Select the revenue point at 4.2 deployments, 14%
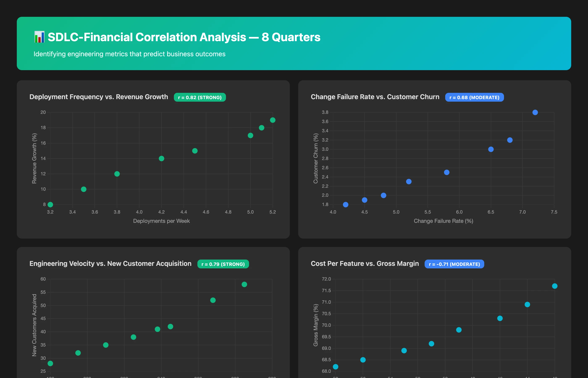The height and width of the screenshot is (378, 588). [161, 159]
